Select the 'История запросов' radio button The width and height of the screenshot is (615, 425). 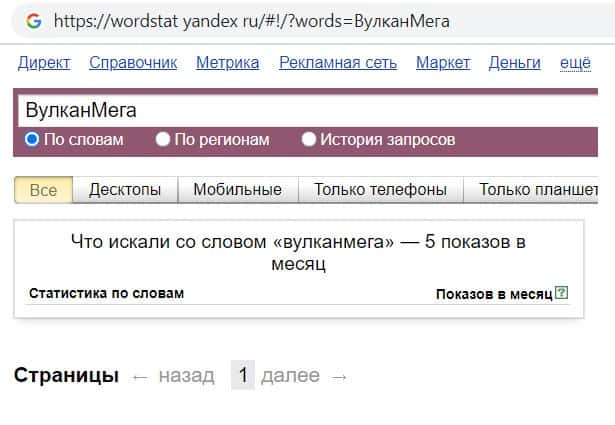pos(309,140)
